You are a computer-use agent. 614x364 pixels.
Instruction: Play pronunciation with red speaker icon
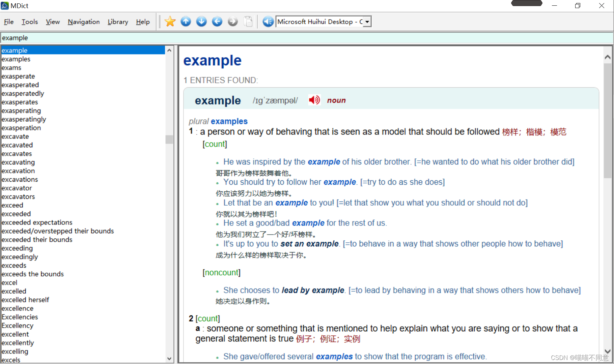point(314,100)
